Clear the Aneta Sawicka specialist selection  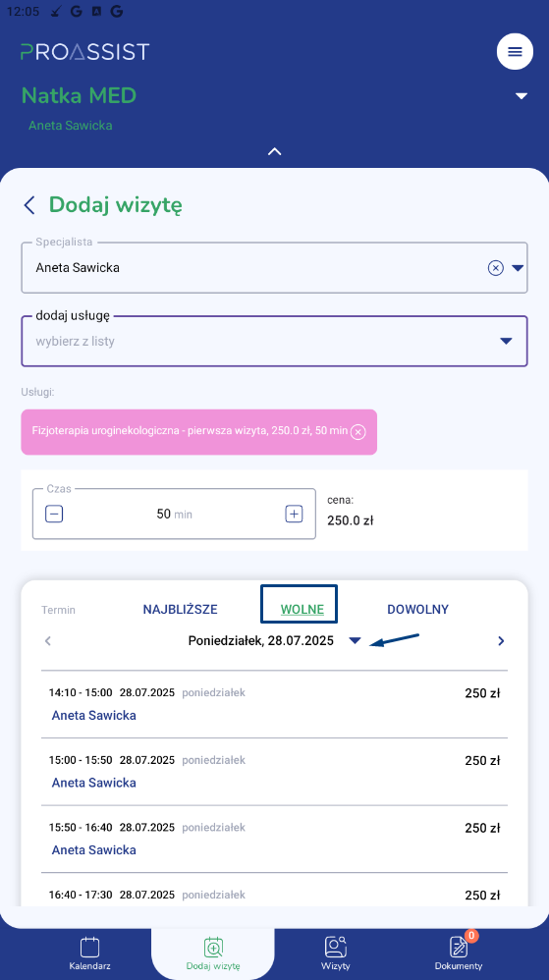pos(495,268)
